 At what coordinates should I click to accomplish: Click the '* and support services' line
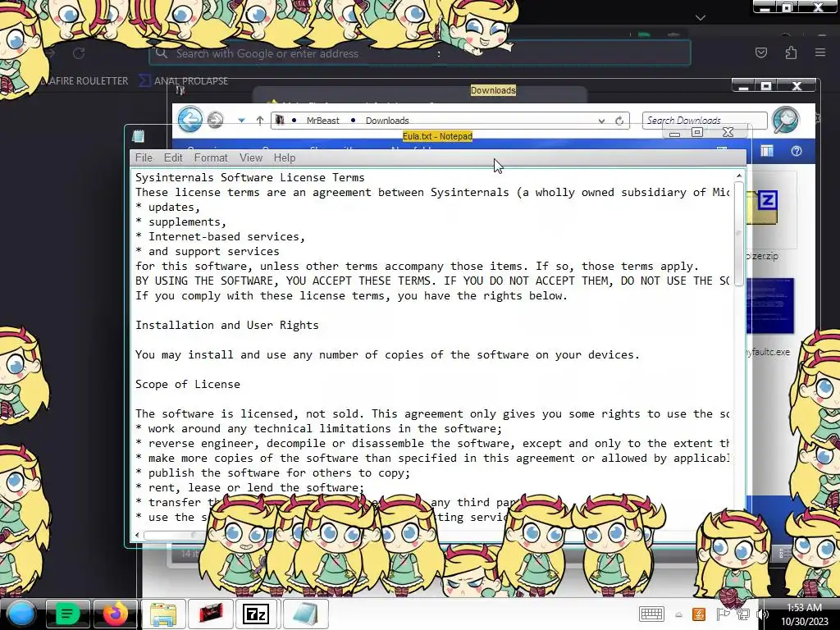(x=208, y=251)
